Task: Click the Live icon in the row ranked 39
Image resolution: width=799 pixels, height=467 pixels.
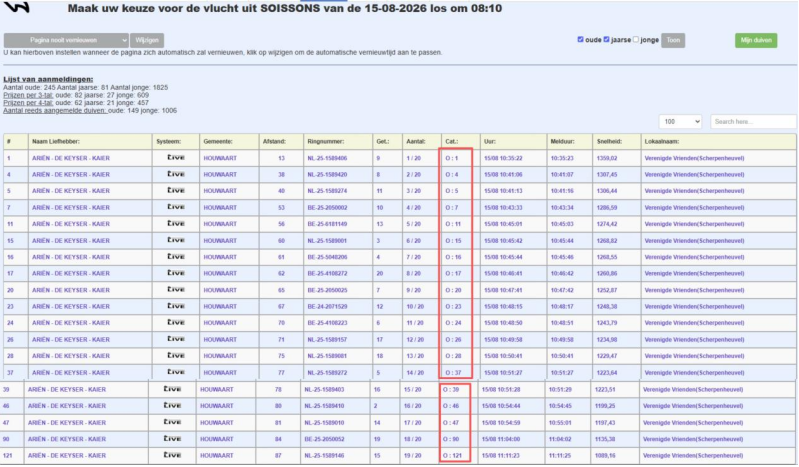Action: pos(172,388)
